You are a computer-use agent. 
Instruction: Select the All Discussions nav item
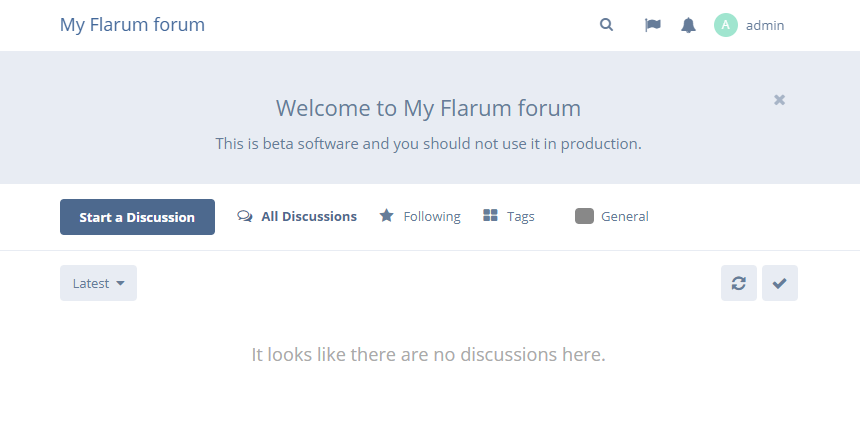(297, 216)
